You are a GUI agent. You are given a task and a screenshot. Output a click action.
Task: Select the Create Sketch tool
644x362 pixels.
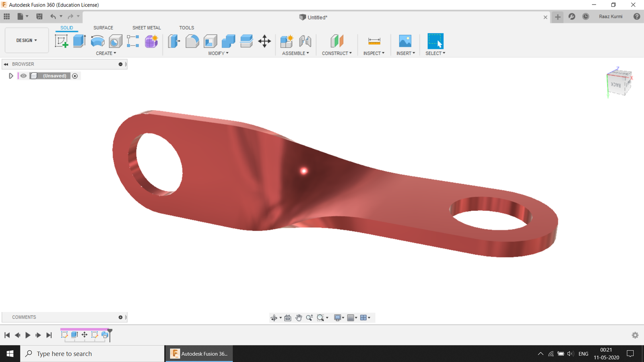(x=61, y=41)
